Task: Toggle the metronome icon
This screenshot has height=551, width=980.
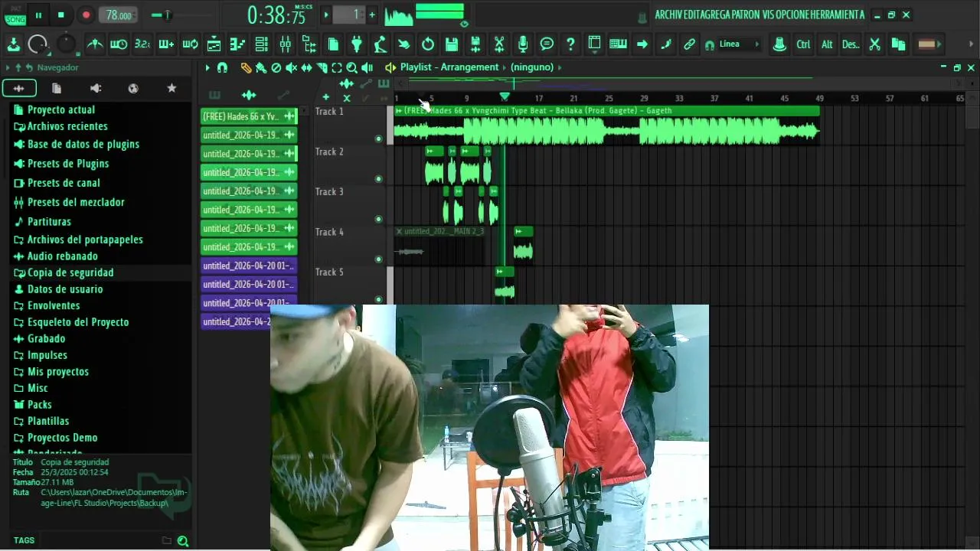Action: [95, 44]
